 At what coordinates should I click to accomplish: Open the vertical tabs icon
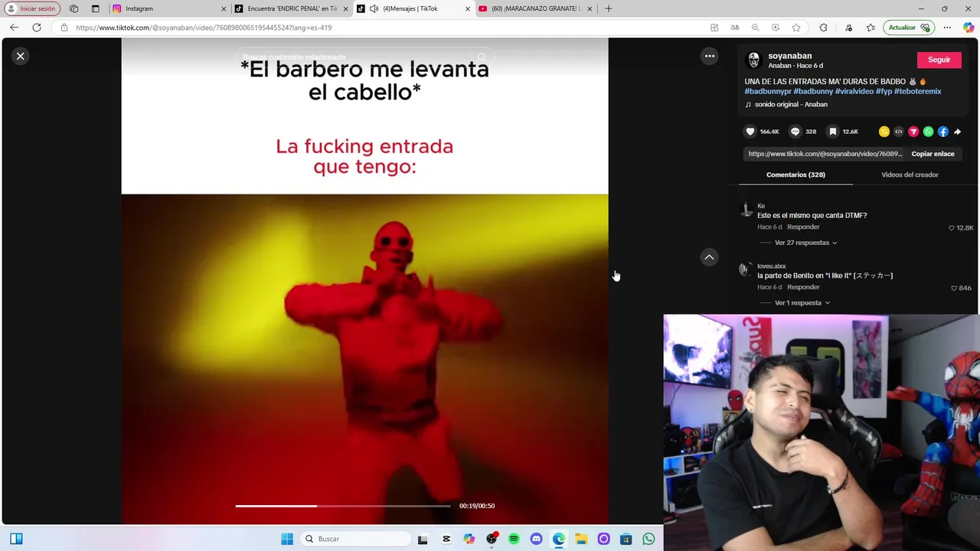click(x=95, y=8)
